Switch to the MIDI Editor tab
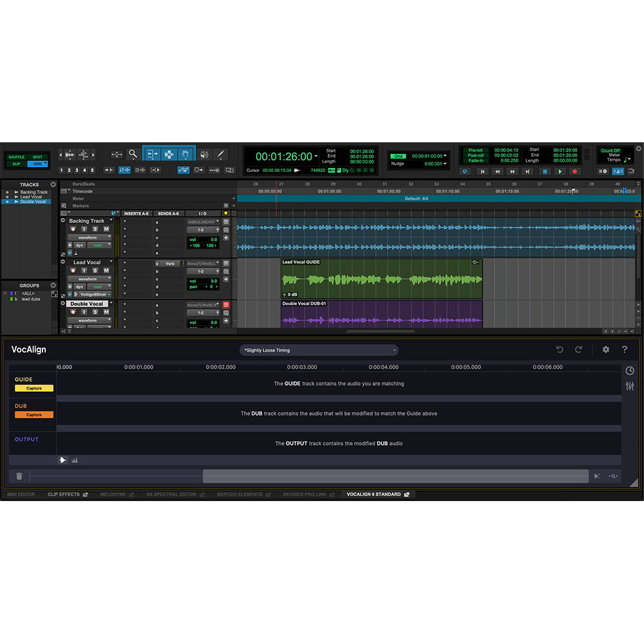 coord(21,495)
